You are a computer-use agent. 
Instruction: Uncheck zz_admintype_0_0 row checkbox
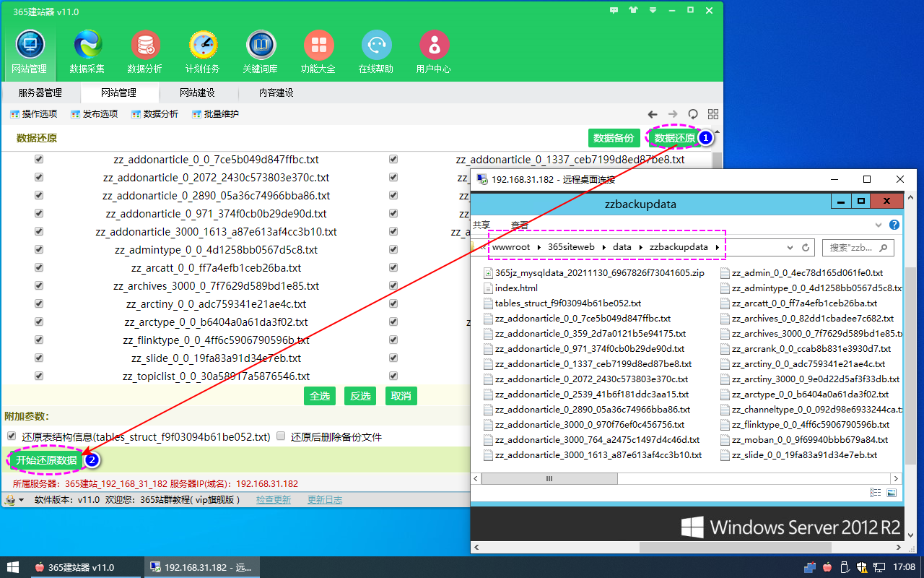39,249
